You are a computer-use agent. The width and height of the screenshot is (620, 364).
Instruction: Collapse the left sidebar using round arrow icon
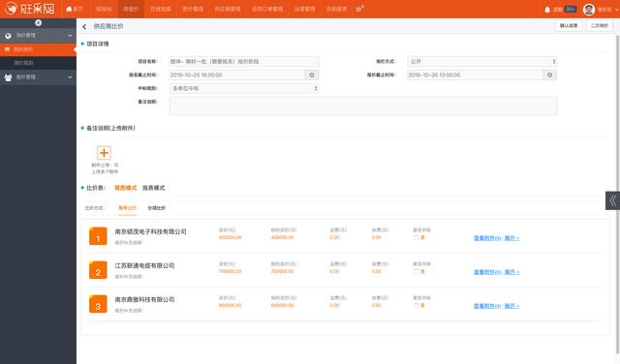pyautogui.click(x=39, y=23)
